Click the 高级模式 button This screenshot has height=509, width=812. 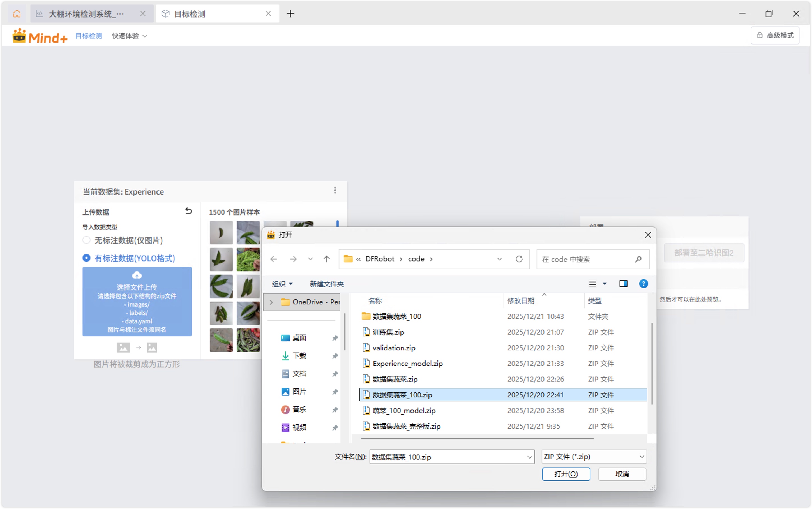click(x=775, y=35)
